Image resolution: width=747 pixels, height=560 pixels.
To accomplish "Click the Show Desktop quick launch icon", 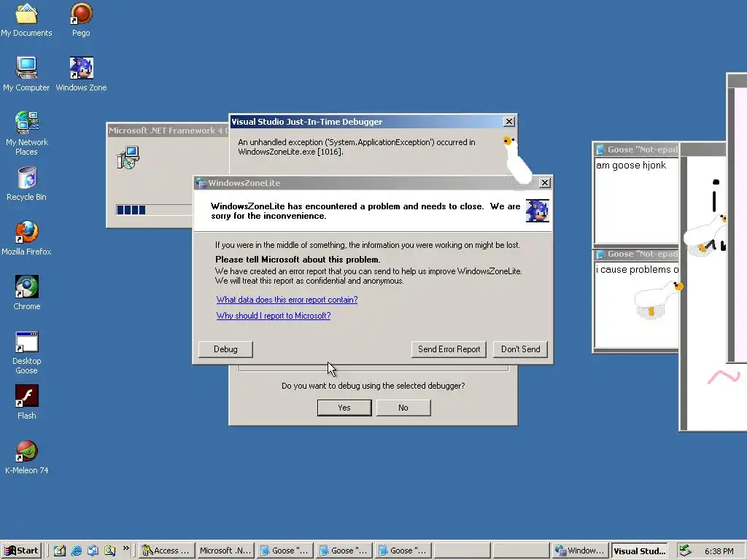I will click(60, 551).
